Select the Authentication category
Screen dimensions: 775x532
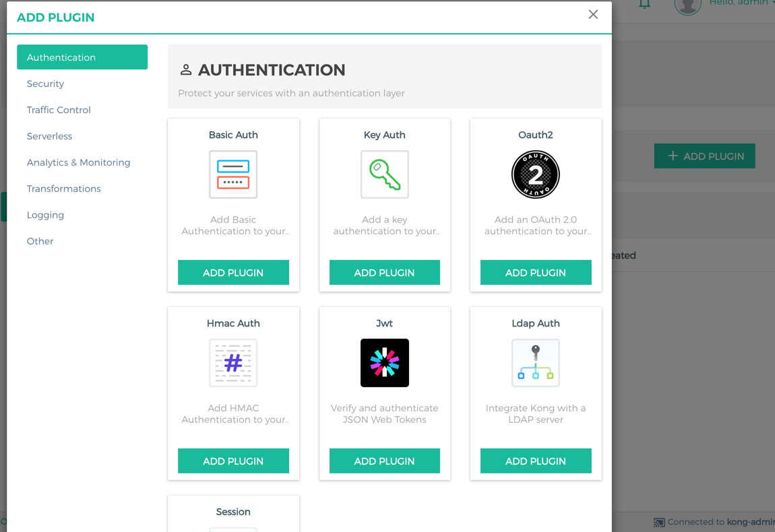[82, 57]
